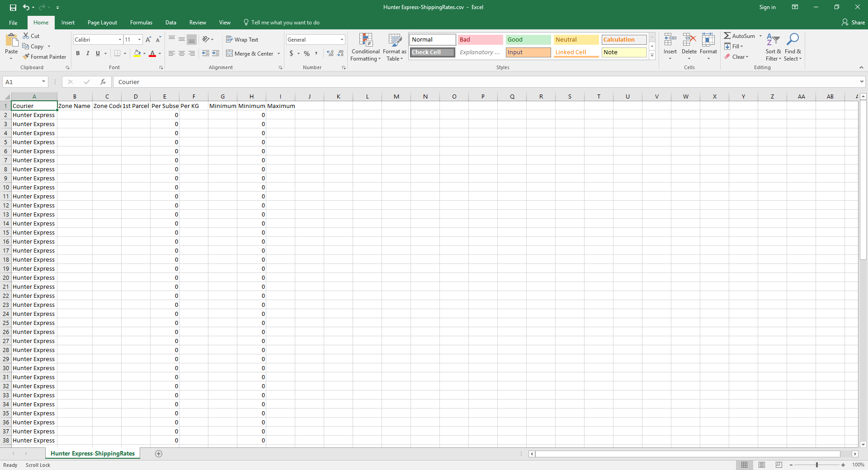
Task: Open Find & Select menu
Action: click(x=793, y=47)
